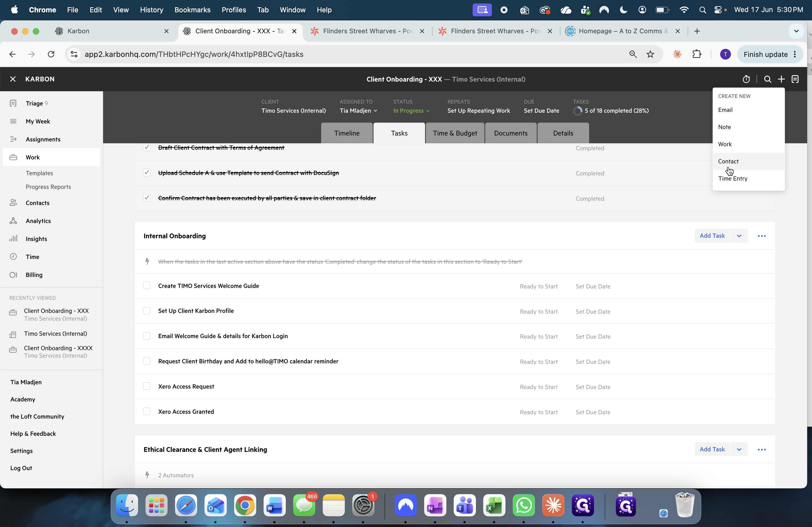Click the Assignments arrow icon

pos(13,139)
